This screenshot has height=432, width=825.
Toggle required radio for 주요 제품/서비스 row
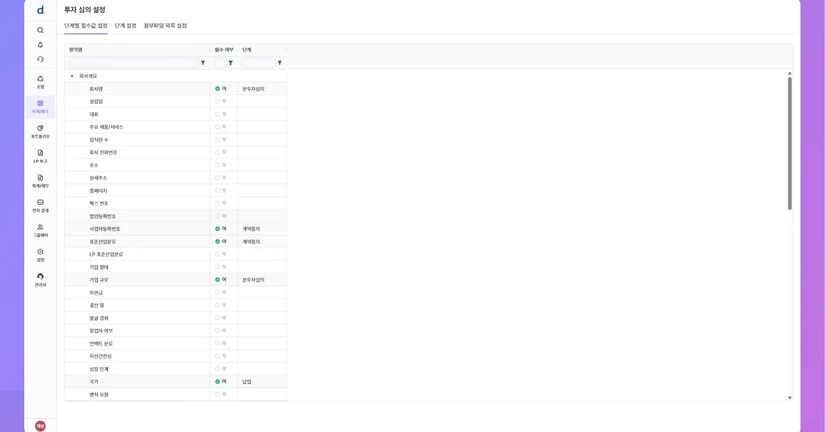coord(217,127)
